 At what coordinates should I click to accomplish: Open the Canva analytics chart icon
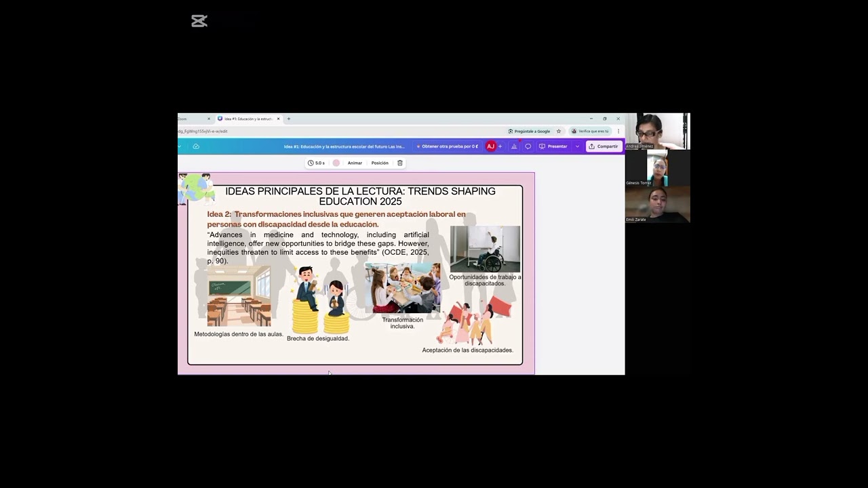514,146
